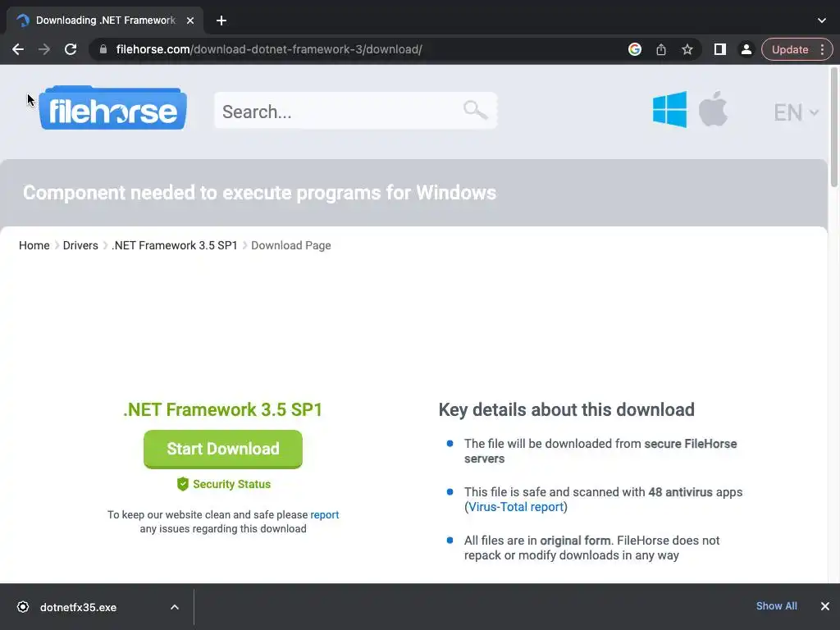840x630 pixels.
Task: Click dotnetfx35.exe in downloads bar
Action: coord(78,608)
